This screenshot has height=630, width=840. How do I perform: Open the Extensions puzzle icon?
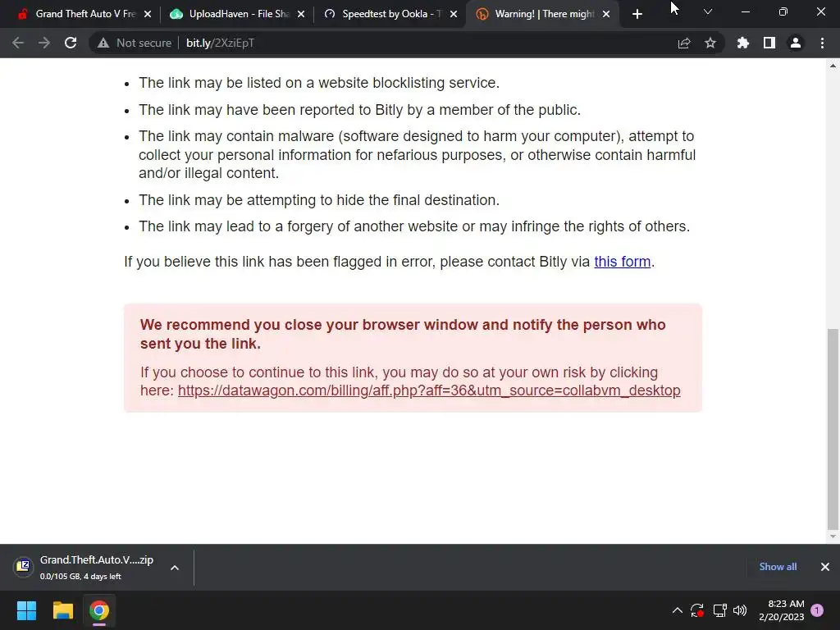click(x=742, y=43)
